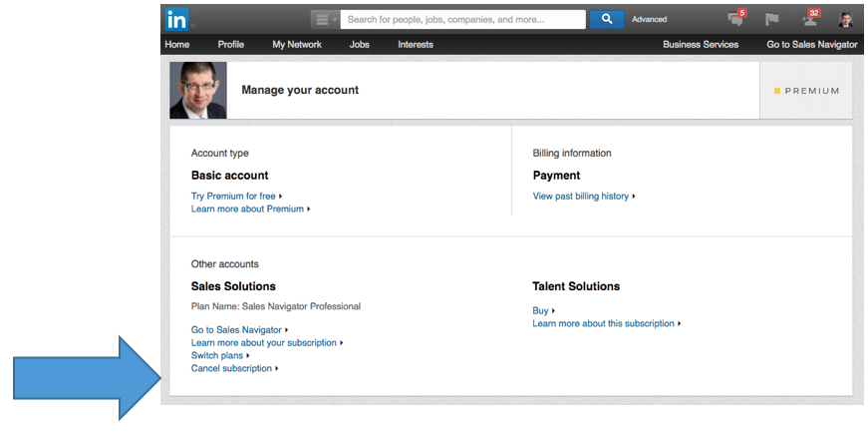This screenshot has width=868, height=432.
Task: Open the notifications flag icon
Action: pos(771,19)
